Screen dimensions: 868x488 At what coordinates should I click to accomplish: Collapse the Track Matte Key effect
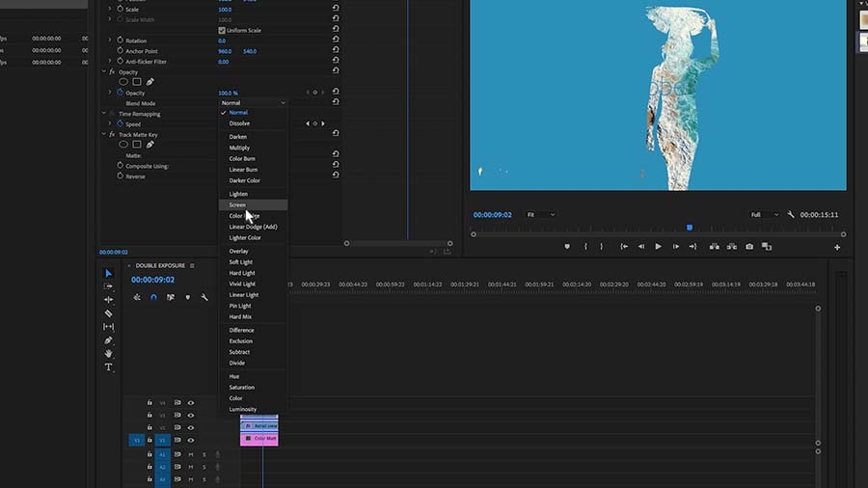click(x=103, y=134)
